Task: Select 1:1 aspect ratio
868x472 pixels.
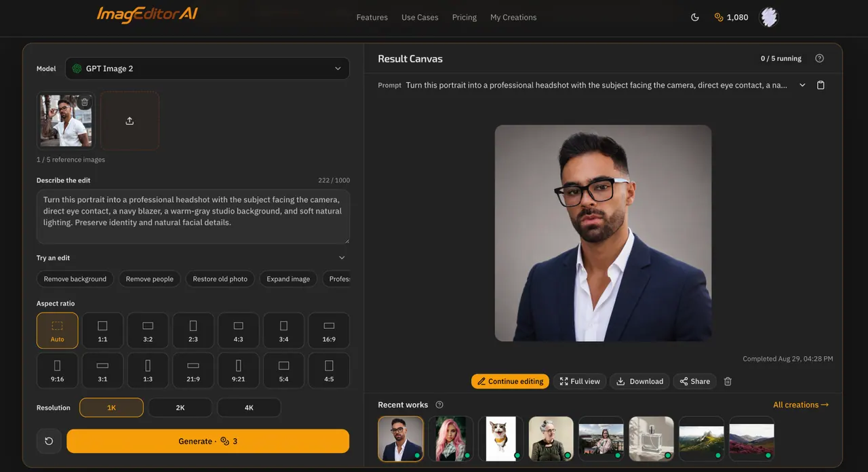Action: pyautogui.click(x=102, y=330)
